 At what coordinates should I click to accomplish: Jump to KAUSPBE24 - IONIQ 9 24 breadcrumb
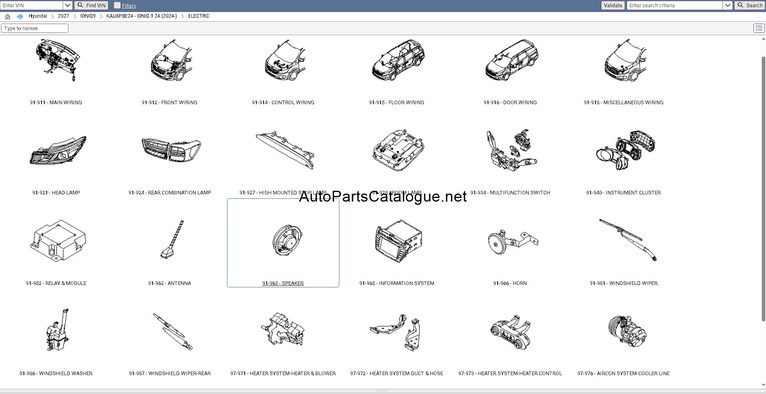point(142,16)
